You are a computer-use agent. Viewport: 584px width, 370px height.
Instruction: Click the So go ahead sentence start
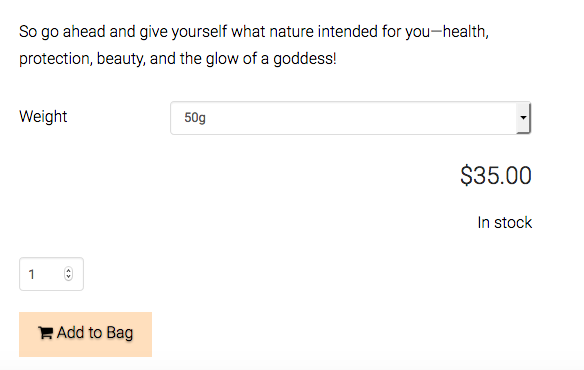coord(62,32)
